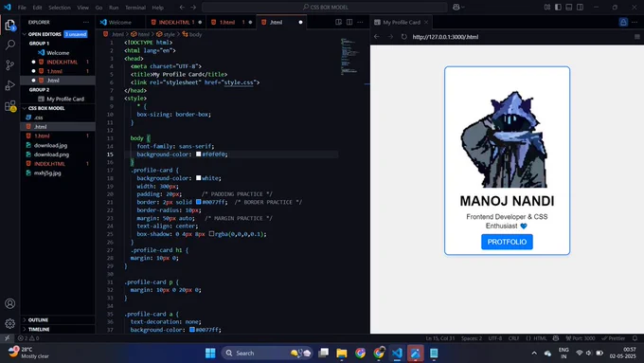Image resolution: width=644 pixels, height=363 pixels.
Task: Open the Explorer view in activity bar
Action: pos(9,26)
